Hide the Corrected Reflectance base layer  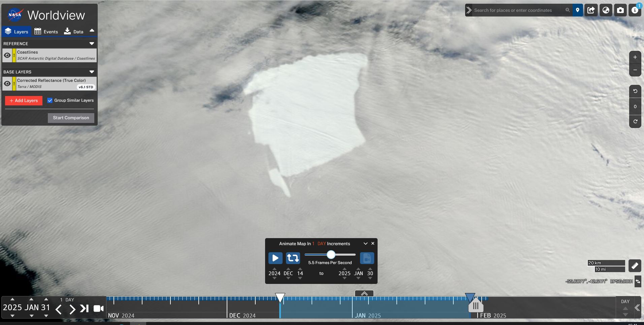pyautogui.click(x=7, y=83)
